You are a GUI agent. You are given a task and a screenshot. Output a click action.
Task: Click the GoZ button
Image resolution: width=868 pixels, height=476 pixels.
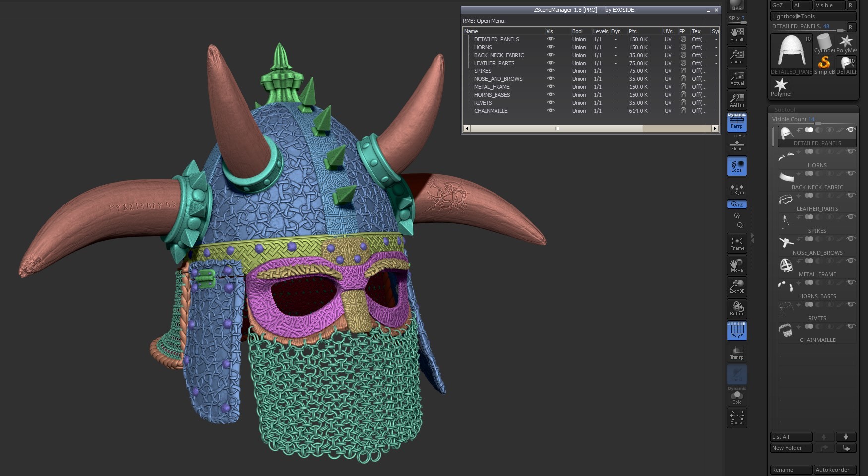click(780, 5)
